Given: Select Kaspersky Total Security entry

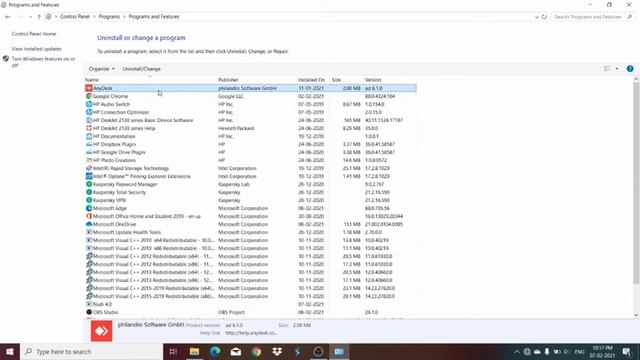Looking at the screenshot, I should click(x=251, y=192).
